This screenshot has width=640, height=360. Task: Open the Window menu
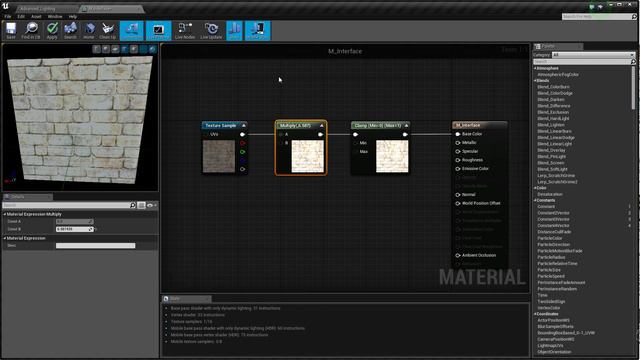[55, 17]
